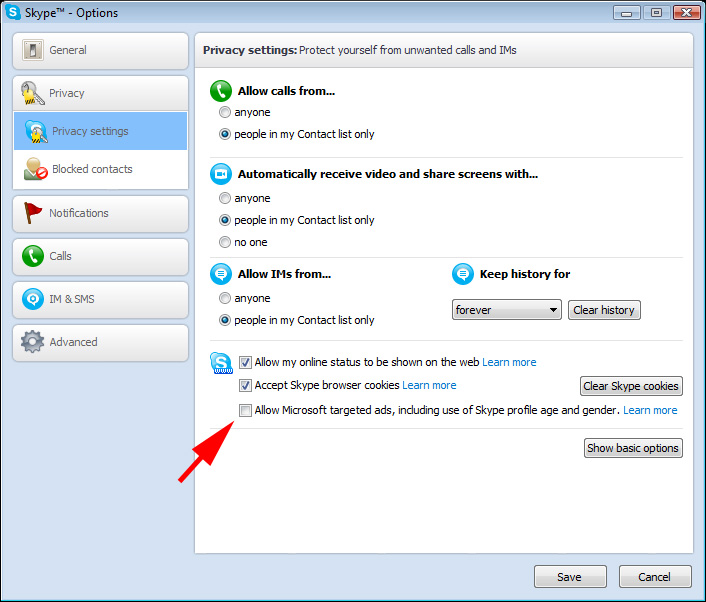Viewport: 706px width, 602px height.
Task: Open the General options section
Action: (x=100, y=50)
